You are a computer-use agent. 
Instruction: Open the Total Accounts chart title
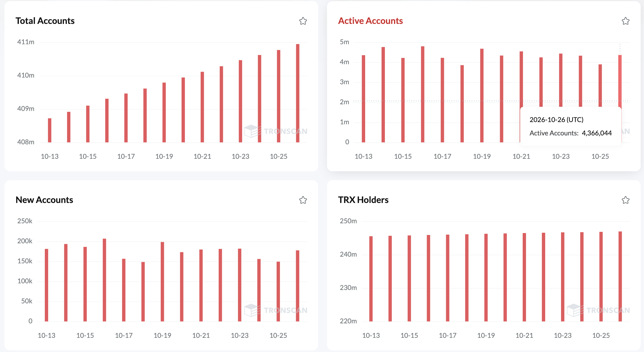45,21
